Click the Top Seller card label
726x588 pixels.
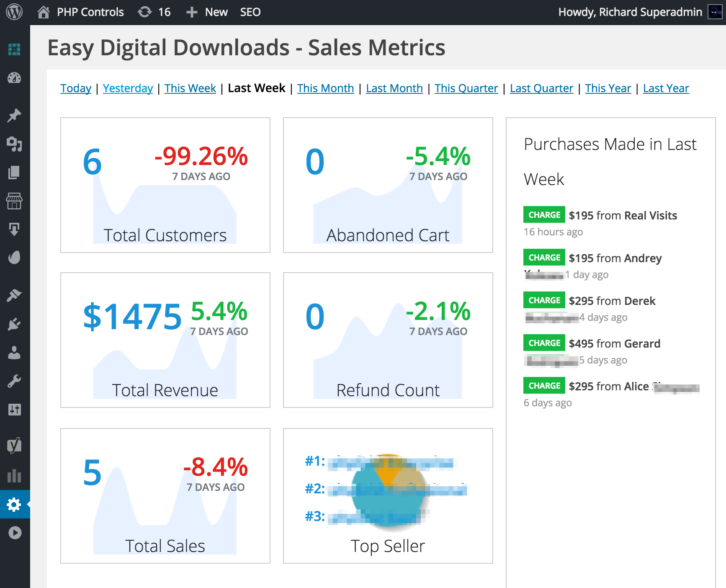click(x=388, y=546)
